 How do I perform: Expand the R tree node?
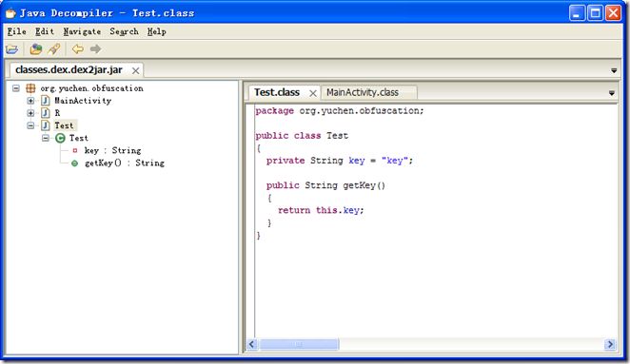[30, 113]
